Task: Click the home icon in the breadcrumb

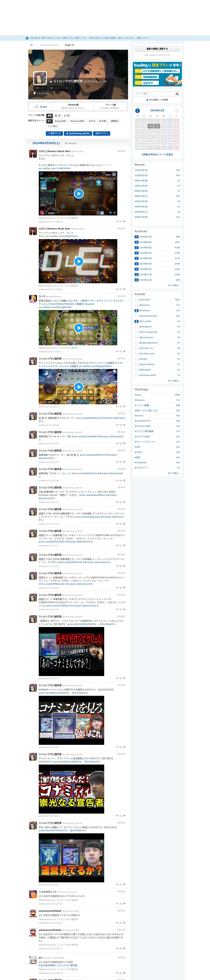Action: click(x=31, y=45)
